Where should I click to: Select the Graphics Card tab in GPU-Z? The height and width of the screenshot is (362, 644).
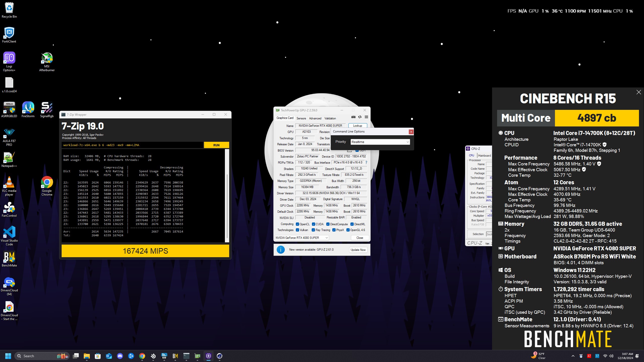coord(285,118)
